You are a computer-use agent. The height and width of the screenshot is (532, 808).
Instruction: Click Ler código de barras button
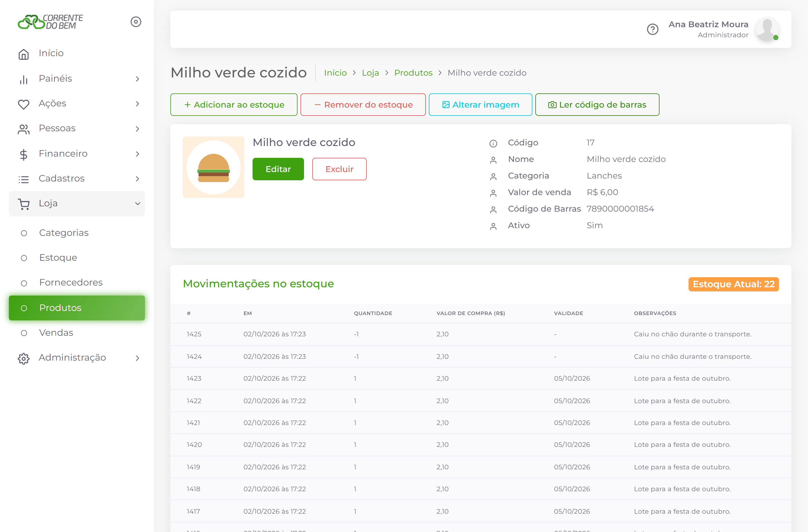coord(597,105)
